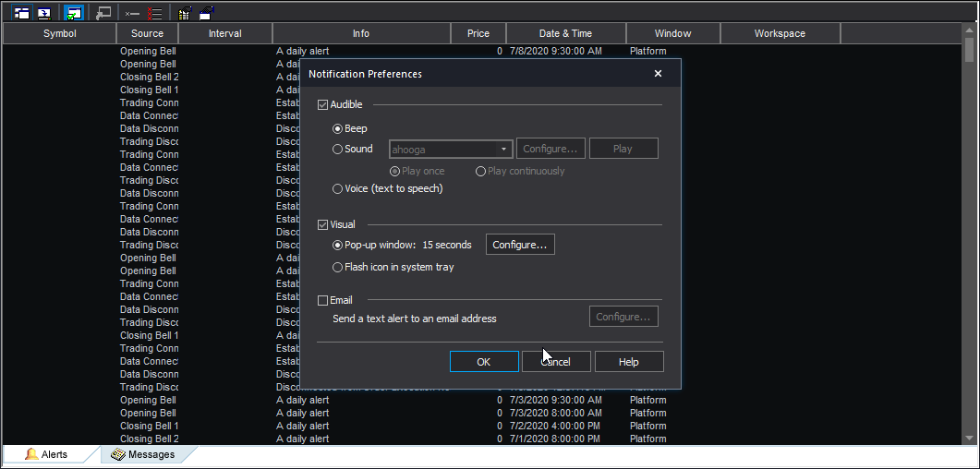
Task: Enable the Email checkbox
Action: click(322, 300)
